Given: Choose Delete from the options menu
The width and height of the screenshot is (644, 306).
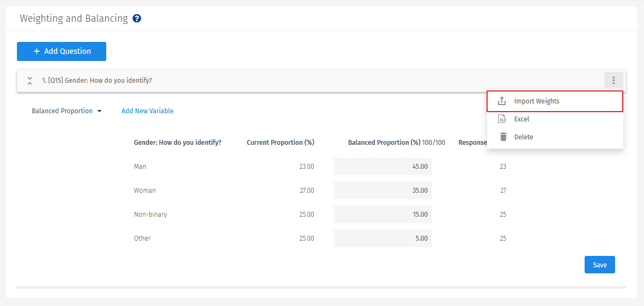Looking at the screenshot, I should [524, 137].
